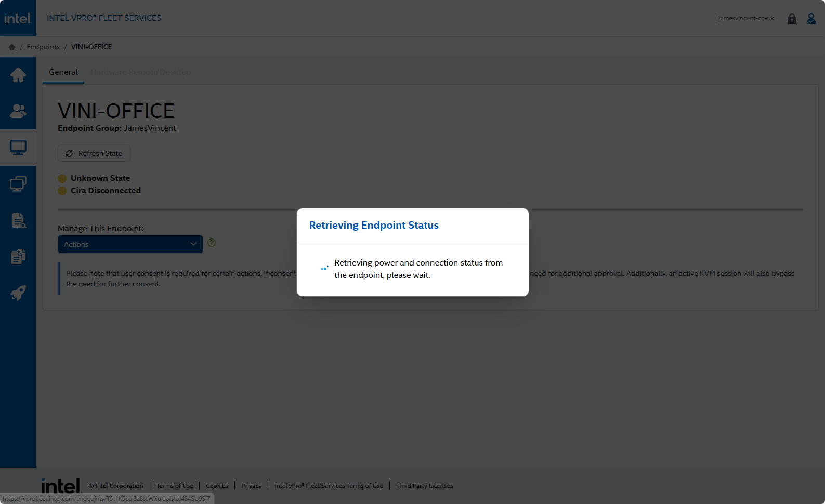Expand the Actions dropdown
Image resolution: width=825 pixels, height=504 pixels.
click(130, 244)
